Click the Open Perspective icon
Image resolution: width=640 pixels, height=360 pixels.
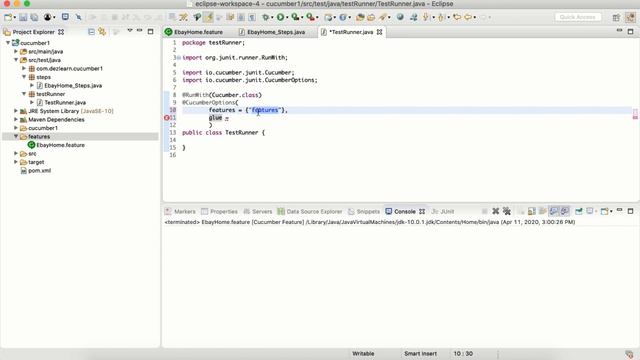(616, 17)
